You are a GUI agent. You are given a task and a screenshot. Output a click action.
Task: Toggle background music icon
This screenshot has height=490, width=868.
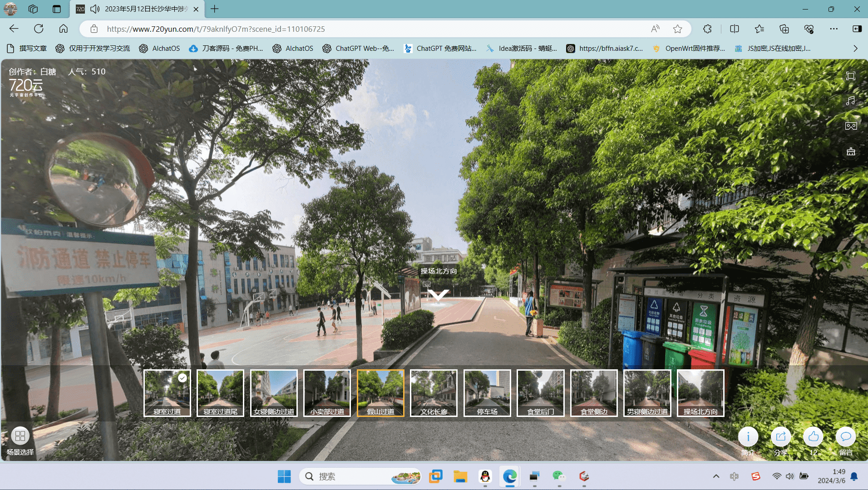(x=850, y=101)
